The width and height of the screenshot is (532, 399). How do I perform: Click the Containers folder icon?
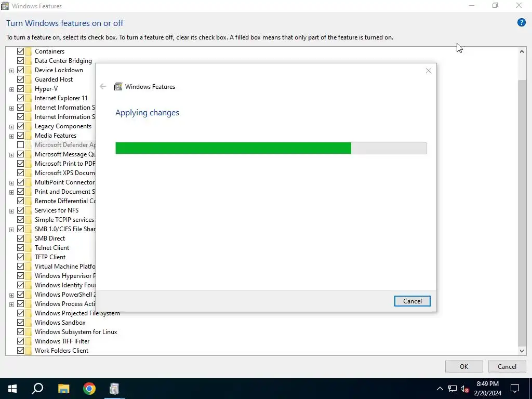coord(28,51)
